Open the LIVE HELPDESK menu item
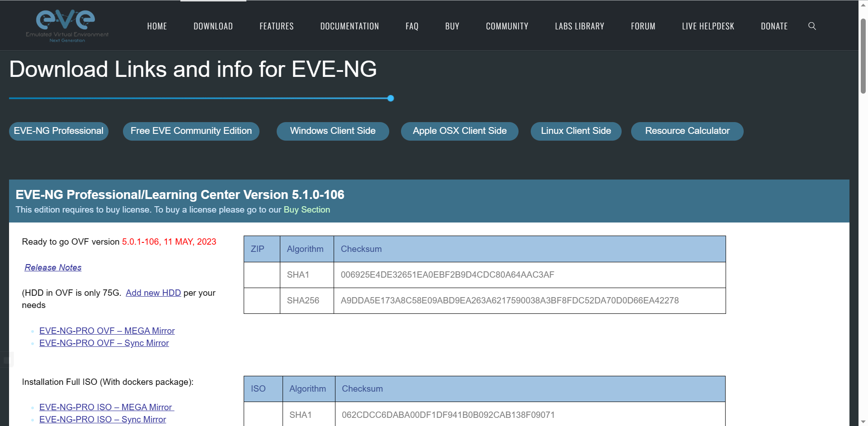 [x=708, y=26]
